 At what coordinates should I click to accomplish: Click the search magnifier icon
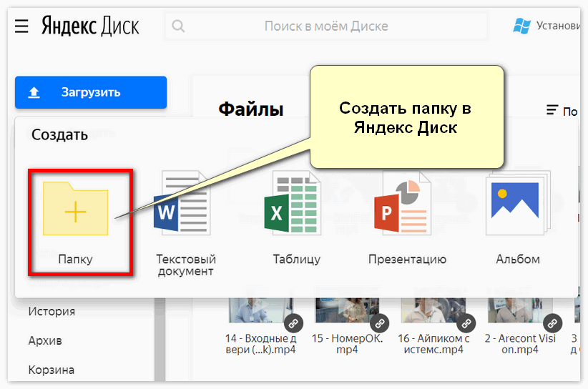point(178,26)
